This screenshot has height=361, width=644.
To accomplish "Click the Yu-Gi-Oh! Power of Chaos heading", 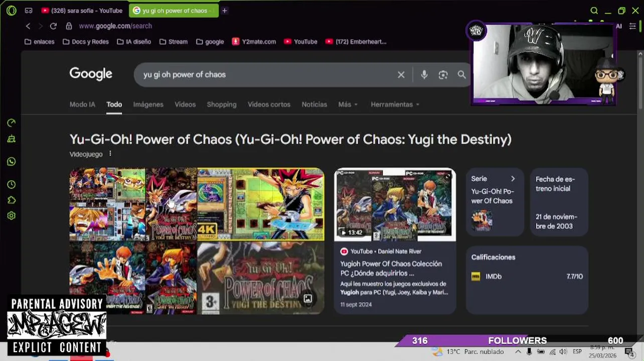I will (x=290, y=139).
